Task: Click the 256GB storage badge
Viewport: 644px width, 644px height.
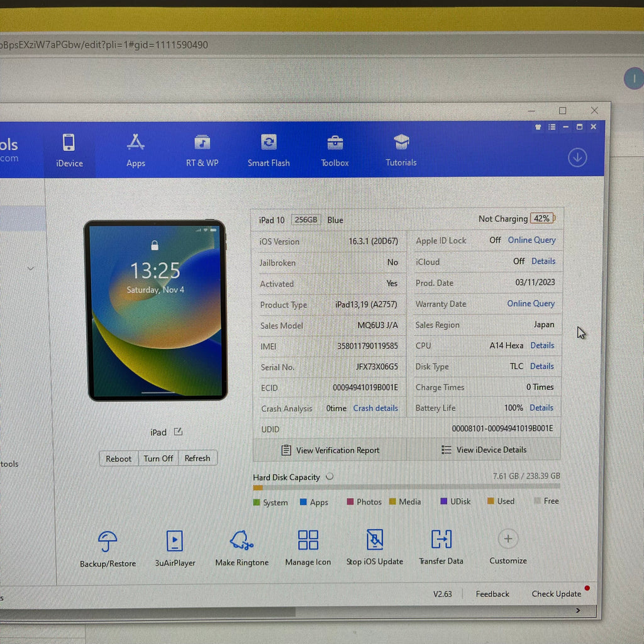Action: [x=306, y=219]
